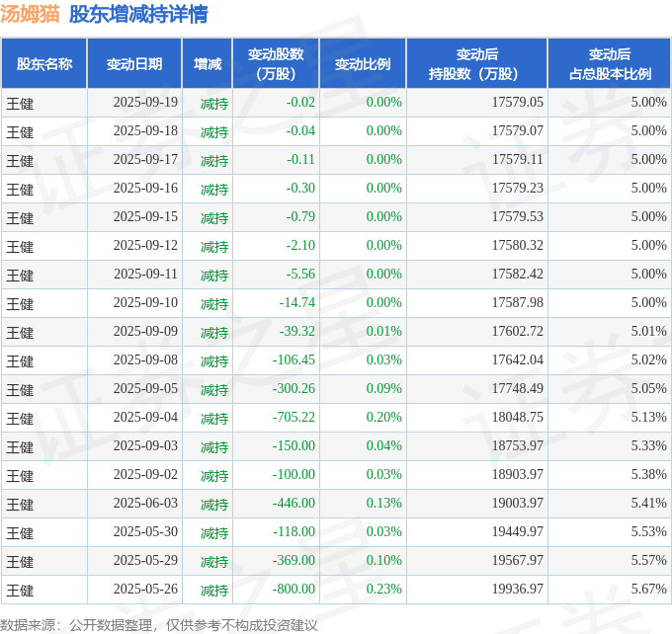Select the 变动后持股数（万股） column header
This screenshot has width=672, height=634.
pos(476,64)
